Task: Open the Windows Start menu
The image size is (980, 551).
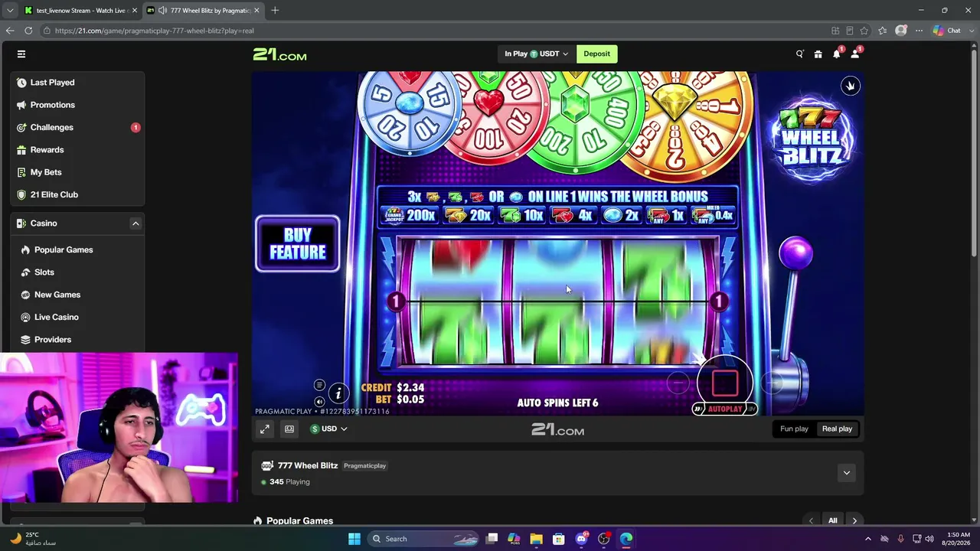Action: (x=354, y=539)
